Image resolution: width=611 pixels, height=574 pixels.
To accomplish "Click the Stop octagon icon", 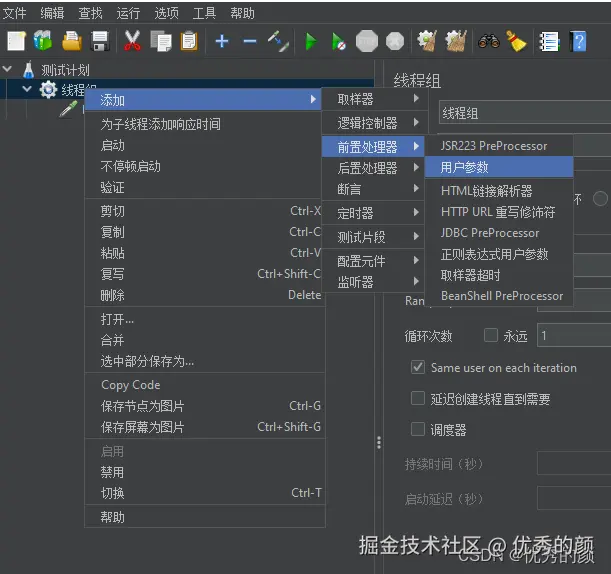I will point(367,41).
